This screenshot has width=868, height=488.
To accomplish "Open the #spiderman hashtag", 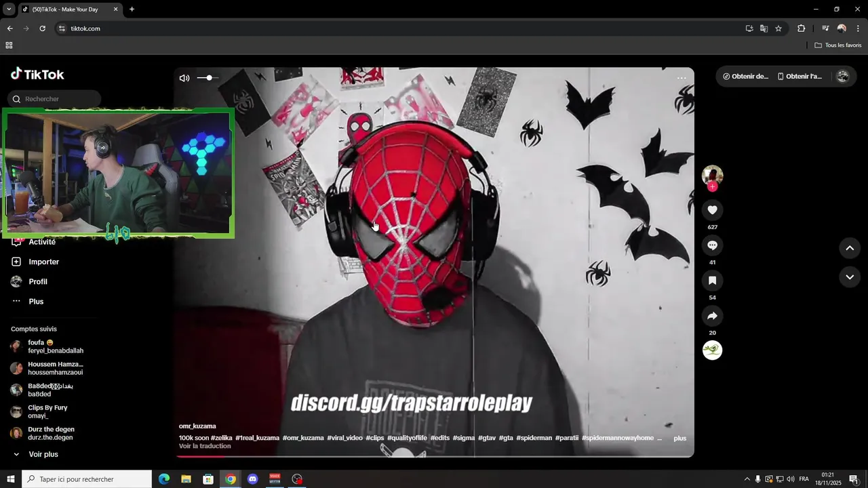I will (534, 438).
